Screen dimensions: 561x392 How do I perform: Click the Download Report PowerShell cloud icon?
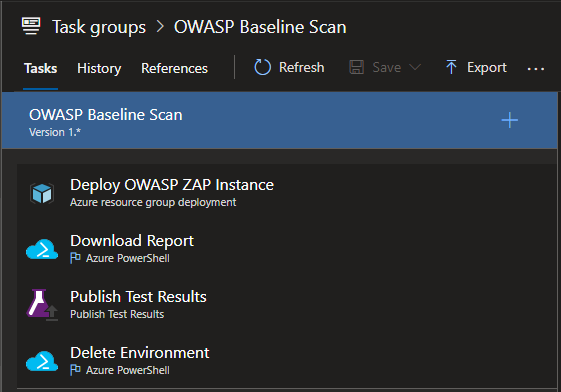tap(42, 249)
